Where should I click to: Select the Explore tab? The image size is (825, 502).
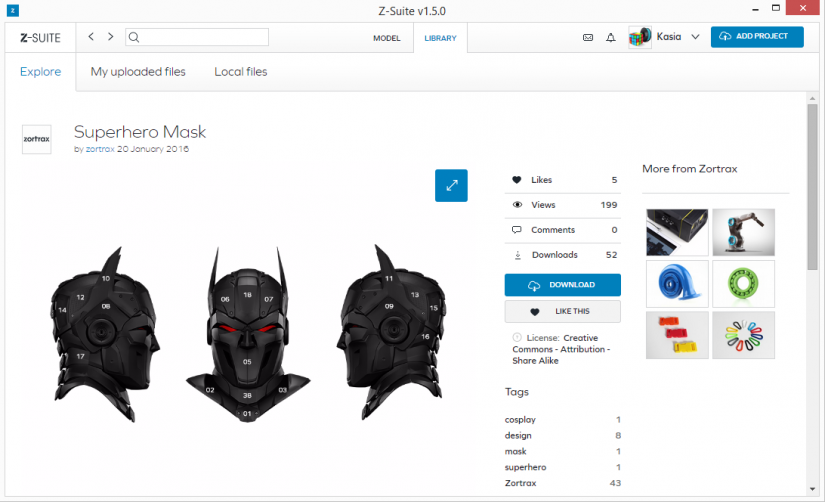tap(41, 72)
